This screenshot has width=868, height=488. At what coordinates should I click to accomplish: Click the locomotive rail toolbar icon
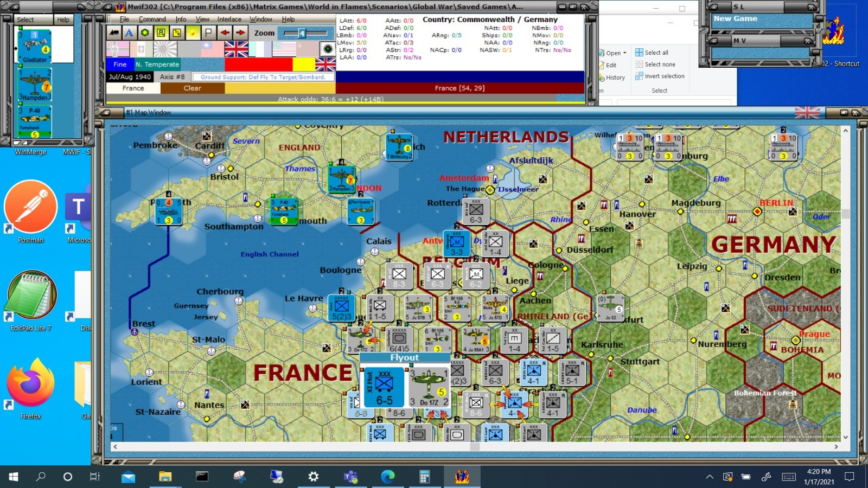tap(114, 33)
